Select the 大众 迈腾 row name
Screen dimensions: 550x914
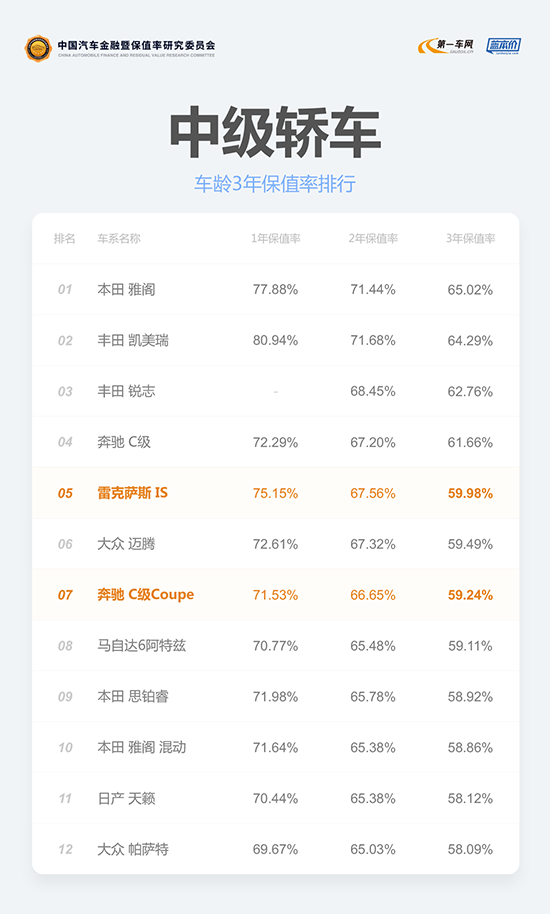pyautogui.click(x=126, y=544)
